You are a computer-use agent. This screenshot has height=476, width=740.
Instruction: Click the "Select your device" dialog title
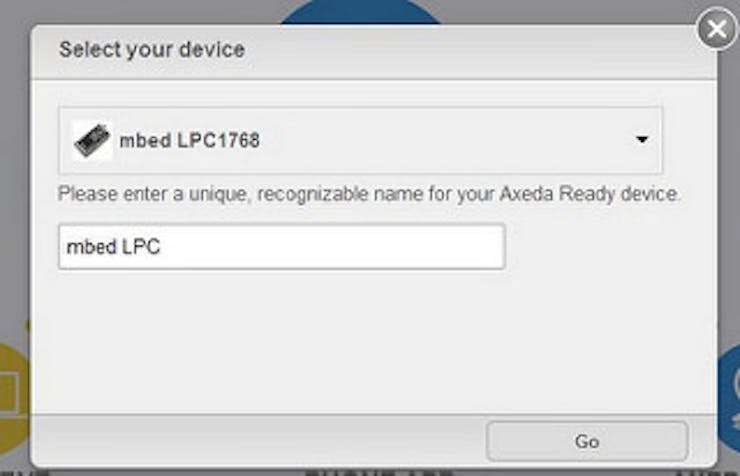pos(151,50)
